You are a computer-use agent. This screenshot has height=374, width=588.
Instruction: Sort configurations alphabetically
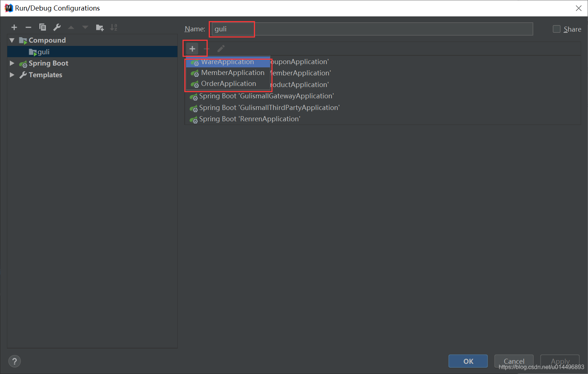pos(114,27)
